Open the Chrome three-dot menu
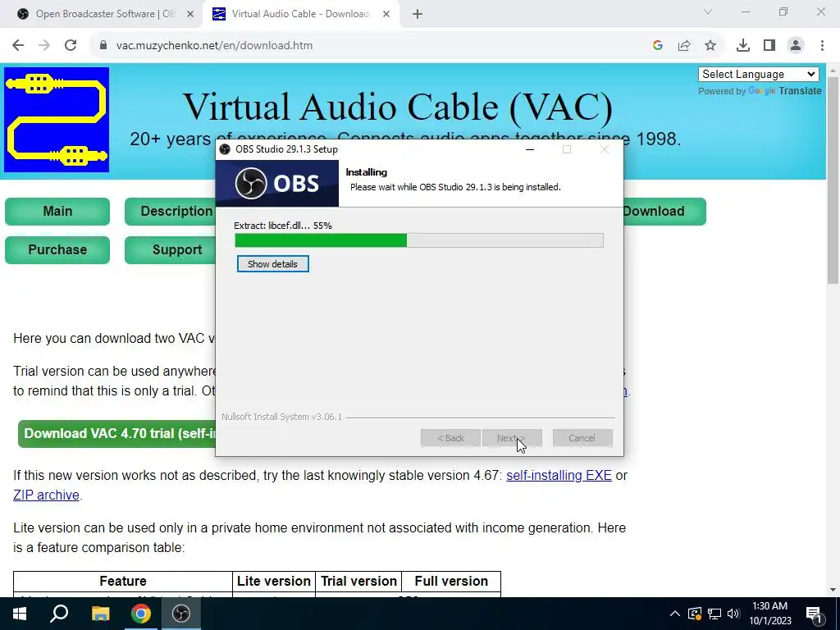 [822, 46]
